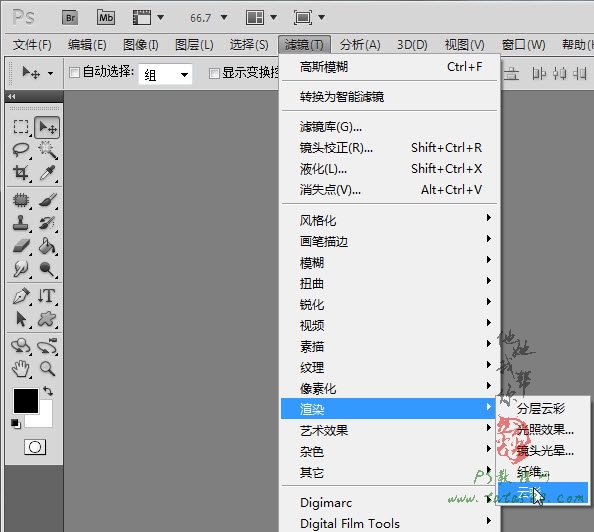Click the black foreground color swatch

26,401
